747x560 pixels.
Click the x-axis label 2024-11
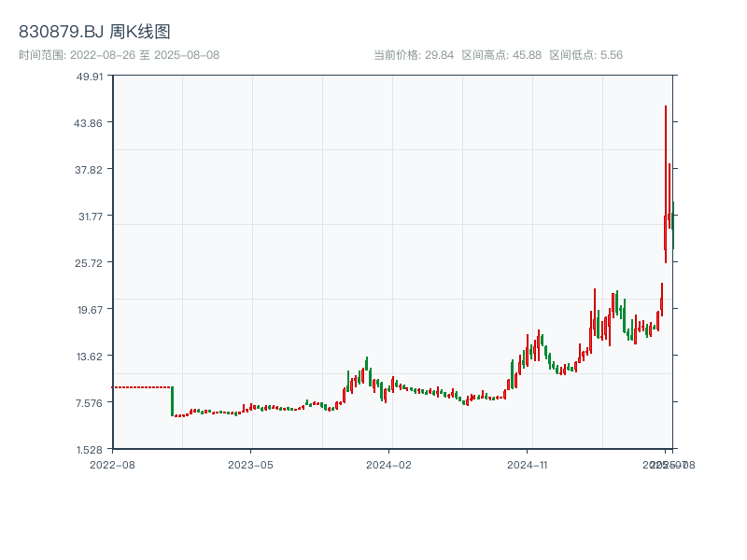pyautogui.click(x=527, y=465)
